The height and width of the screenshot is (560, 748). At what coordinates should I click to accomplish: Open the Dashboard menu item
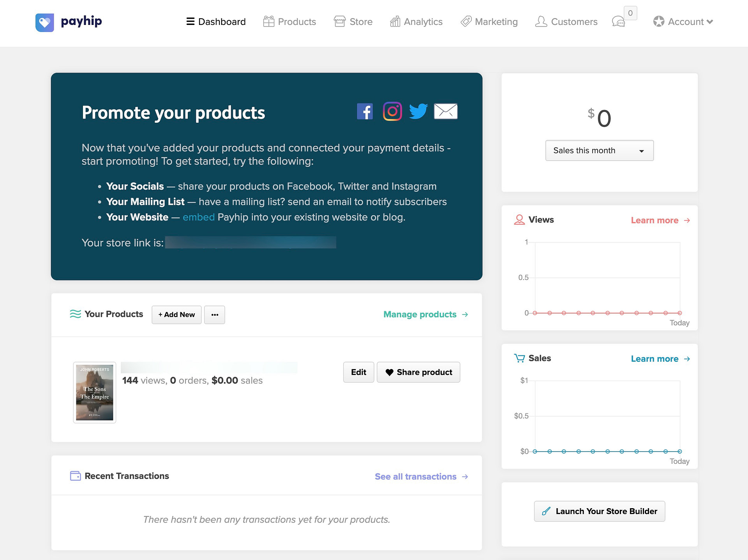216,22
